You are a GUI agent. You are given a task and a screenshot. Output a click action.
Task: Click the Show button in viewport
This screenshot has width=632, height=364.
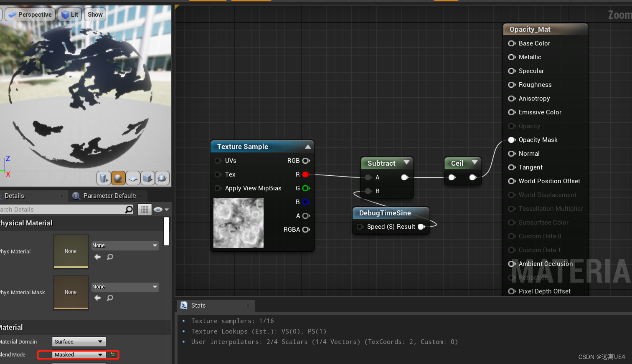(x=95, y=14)
